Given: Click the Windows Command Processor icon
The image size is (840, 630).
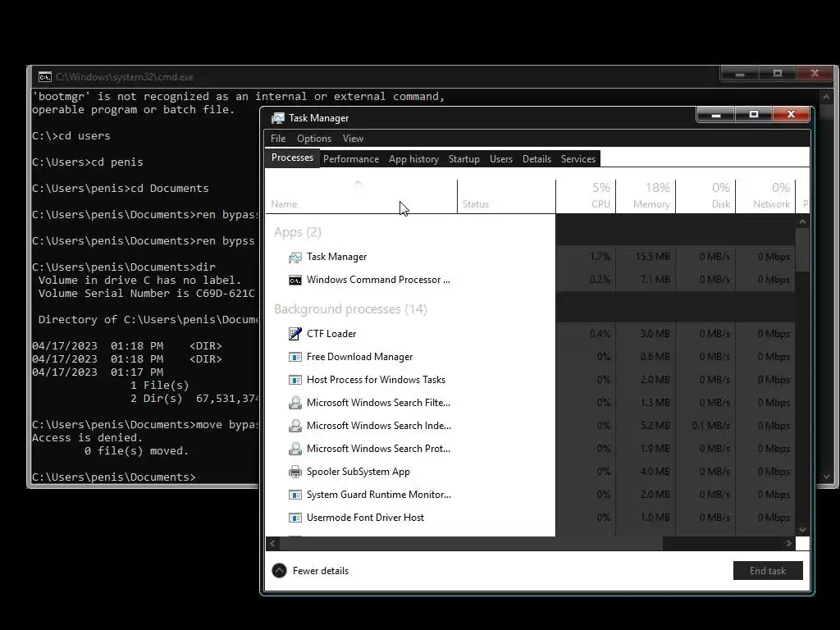Looking at the screenshot, I should coord(294,281).
